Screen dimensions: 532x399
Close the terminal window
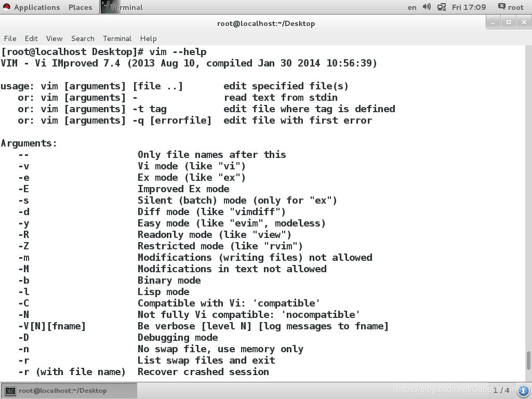(524, 23)
